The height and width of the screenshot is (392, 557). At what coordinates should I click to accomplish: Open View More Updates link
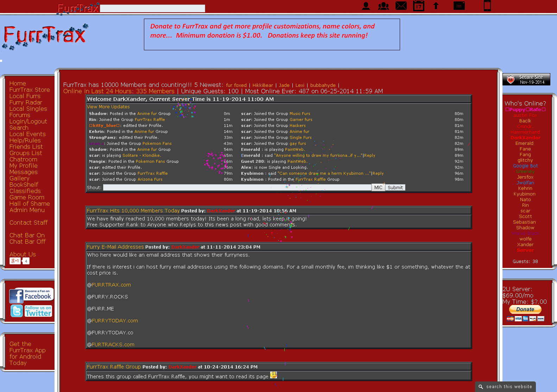108,107
